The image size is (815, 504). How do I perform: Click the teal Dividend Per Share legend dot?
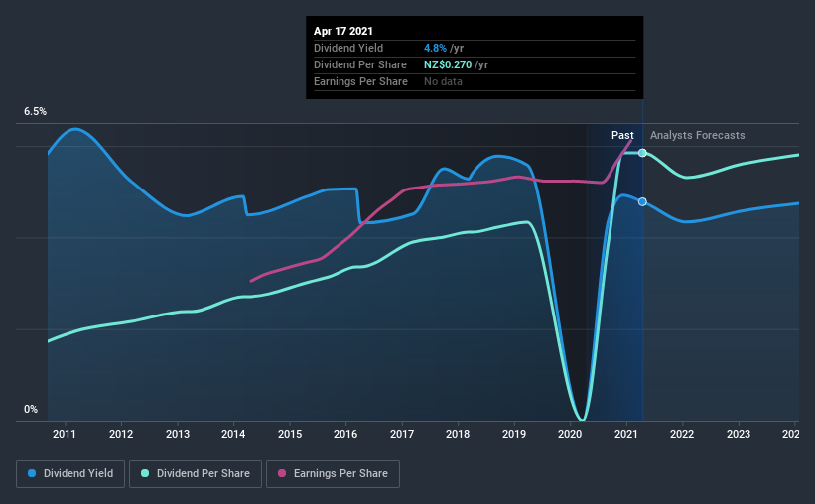point(145,473)
